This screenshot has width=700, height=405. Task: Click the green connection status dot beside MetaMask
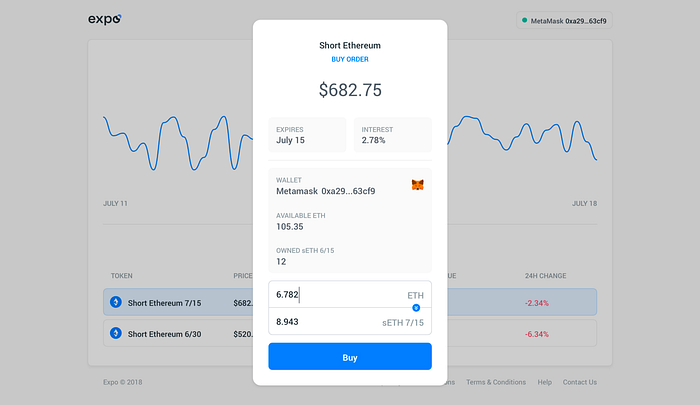coord(524,20)
